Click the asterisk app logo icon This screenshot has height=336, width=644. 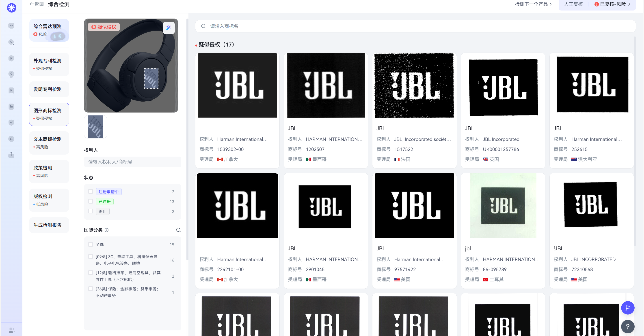coord(11,8)
